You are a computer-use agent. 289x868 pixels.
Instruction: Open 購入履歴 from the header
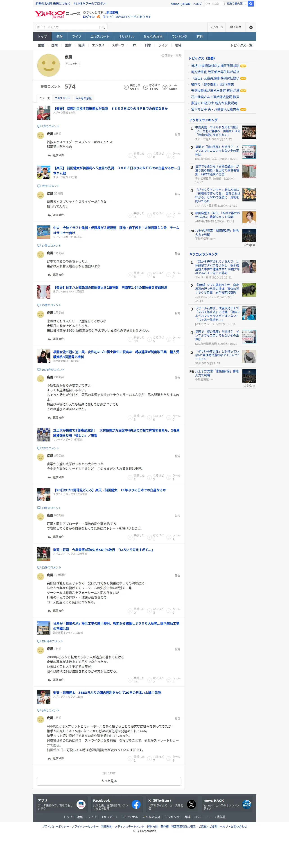coord(235,27)
